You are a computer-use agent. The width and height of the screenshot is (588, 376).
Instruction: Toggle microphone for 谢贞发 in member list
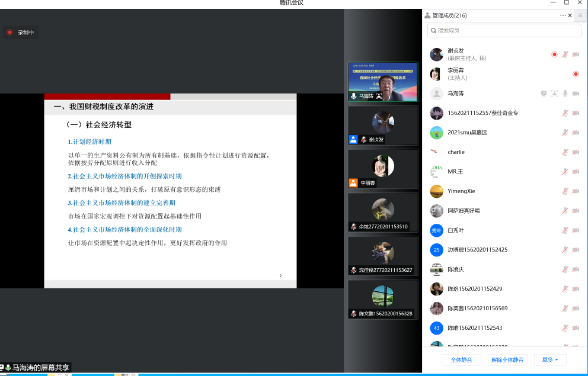pos(565,54)
